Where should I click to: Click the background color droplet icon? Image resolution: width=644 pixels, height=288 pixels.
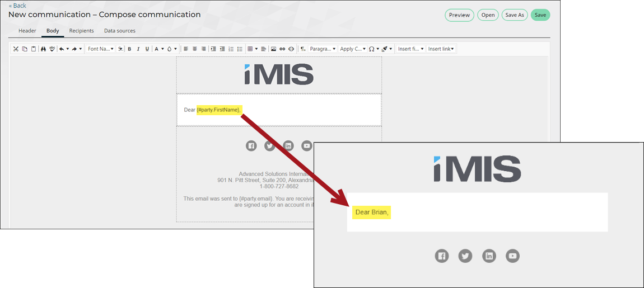pyautogui.click(x=170, y=49)
